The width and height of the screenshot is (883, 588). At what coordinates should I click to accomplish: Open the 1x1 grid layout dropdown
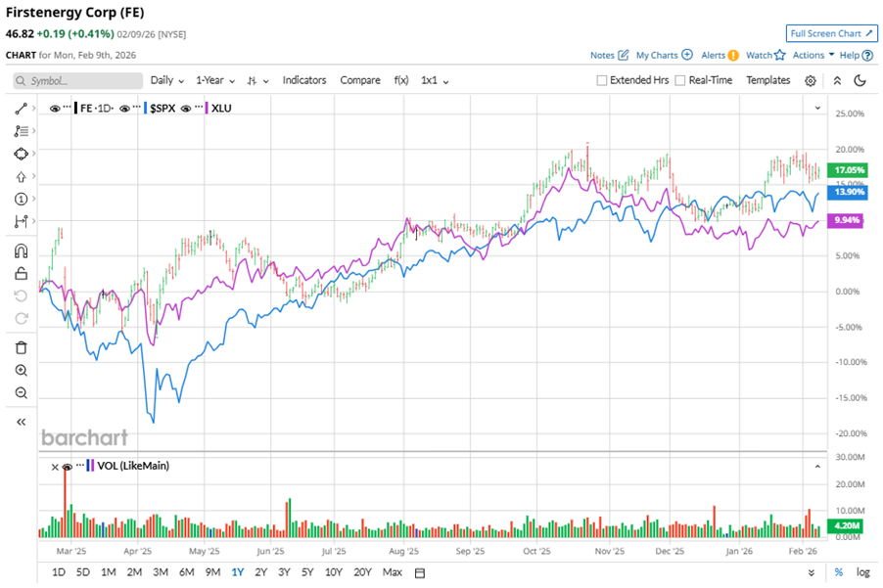(435, 80)
